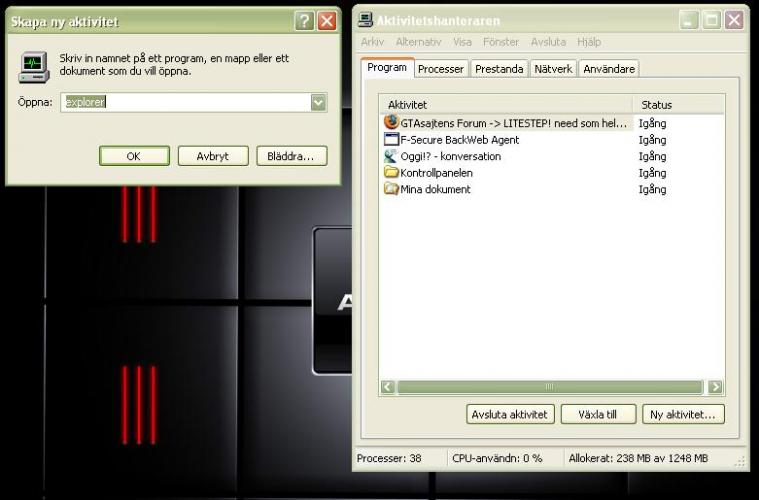759x500 pixels.
Task: Click the CPU-användn: 0 % status entry
Action: click(x=497, y=458)
